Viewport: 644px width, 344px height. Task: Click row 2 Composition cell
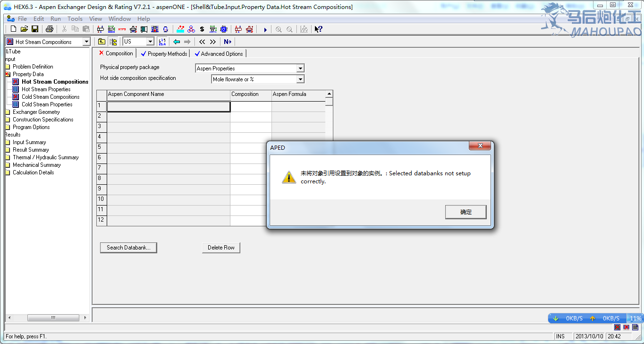coord(251,117)
